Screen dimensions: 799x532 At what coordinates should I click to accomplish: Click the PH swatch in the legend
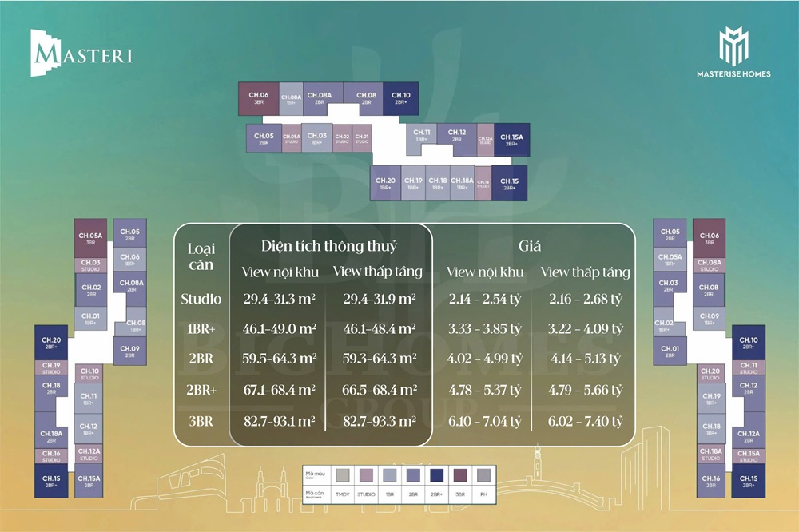(482, 474)
